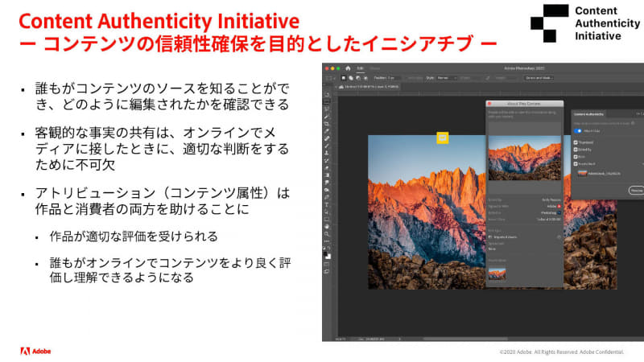Open the Edit Toolbar three-dots button
This screenshot has width=644, height=362.
pyautogui.click(x=327, y=241)
